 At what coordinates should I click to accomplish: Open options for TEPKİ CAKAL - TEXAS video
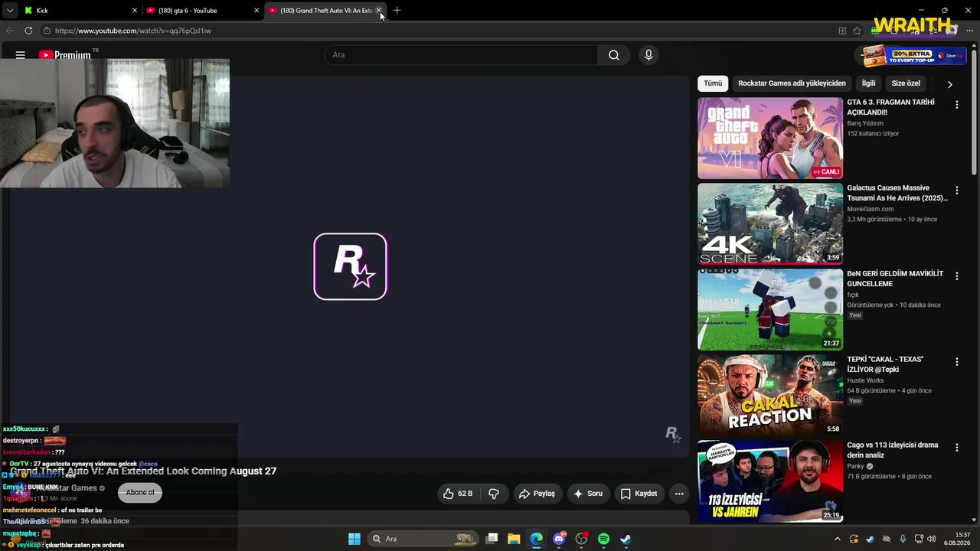[x=956, y=362]
